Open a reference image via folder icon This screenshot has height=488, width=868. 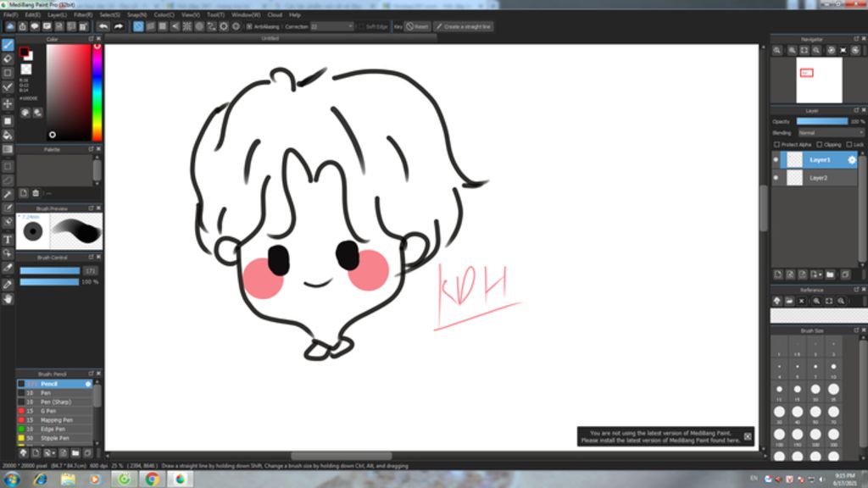coord(789,301)
